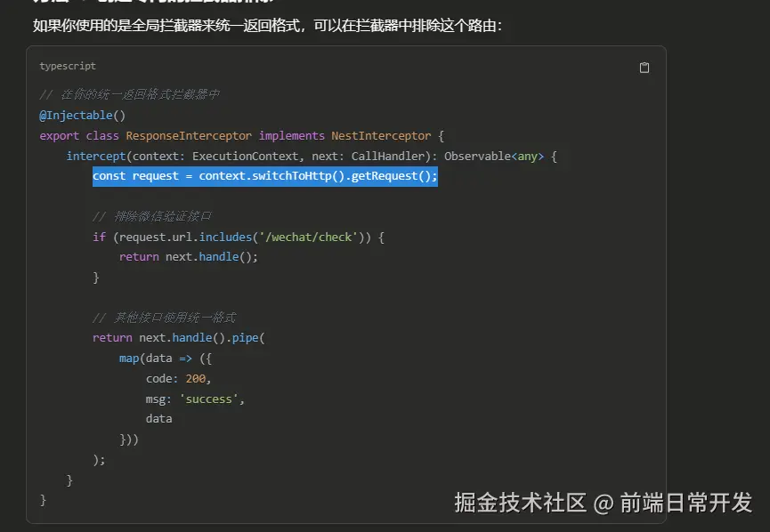The width and height of the screenshot is (770, 532).
Task: Click the clipboard copy icon on the code block
Action: [644, 67]
